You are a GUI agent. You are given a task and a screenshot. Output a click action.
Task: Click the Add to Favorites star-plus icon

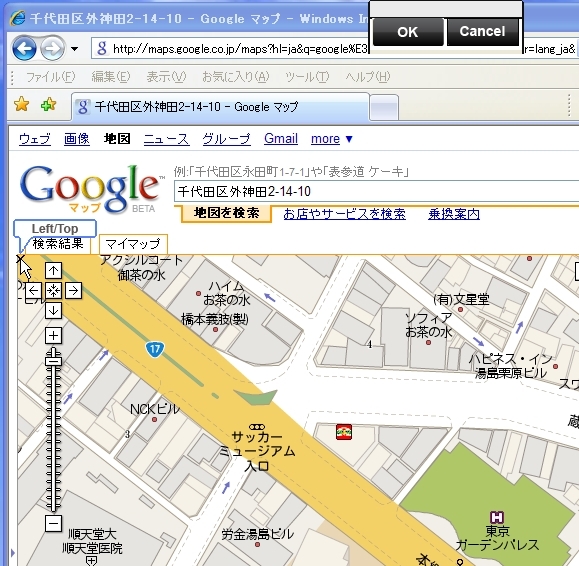point(48,105)
